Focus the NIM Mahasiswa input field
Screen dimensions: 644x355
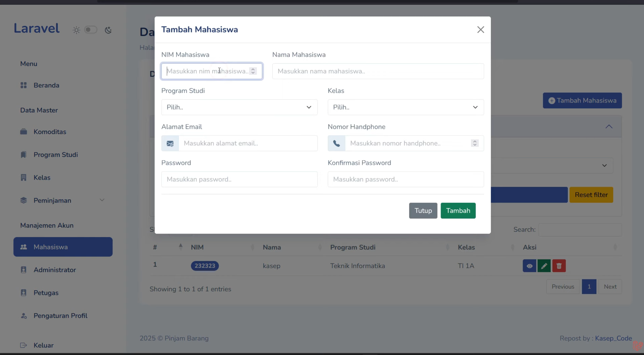click(212, 71)
